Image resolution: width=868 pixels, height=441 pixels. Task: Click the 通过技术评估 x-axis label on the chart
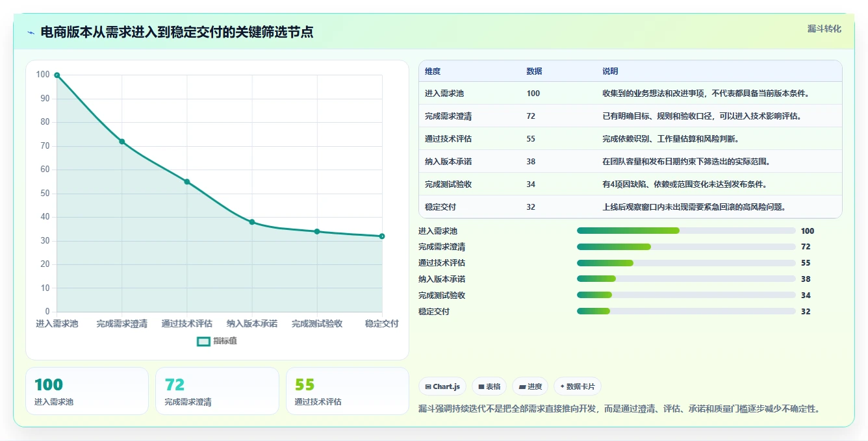click(x=187, y=323)
